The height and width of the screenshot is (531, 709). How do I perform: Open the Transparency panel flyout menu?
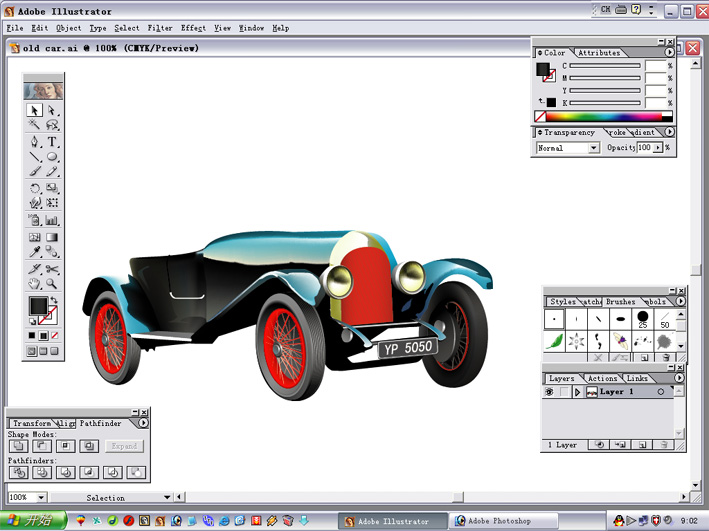click(669, 132)
